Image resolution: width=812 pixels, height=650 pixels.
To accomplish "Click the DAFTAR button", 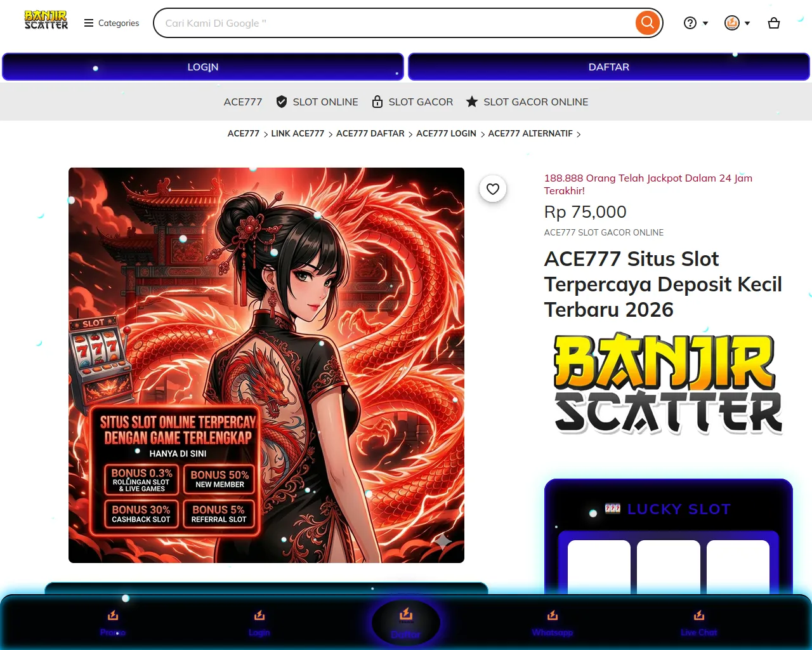I will [609, 67].
